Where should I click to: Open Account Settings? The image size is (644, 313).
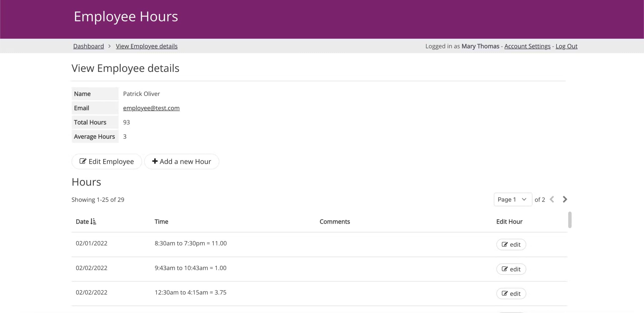[x=527, y=46]
